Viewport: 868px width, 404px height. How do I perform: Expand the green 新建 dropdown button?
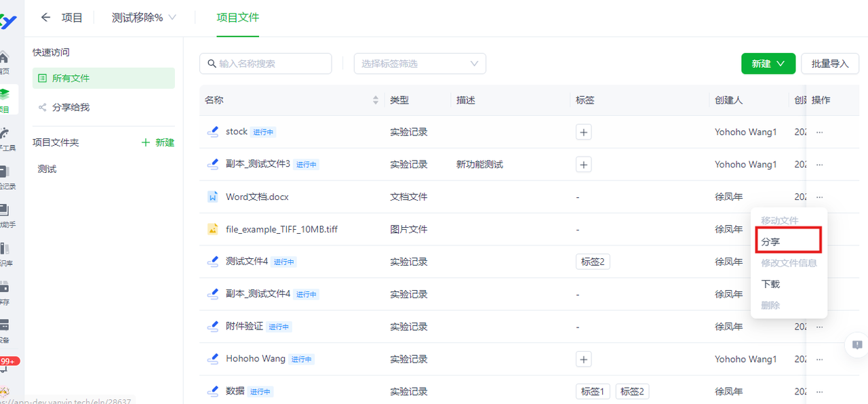pyautogui.click(x=768, y=64)
